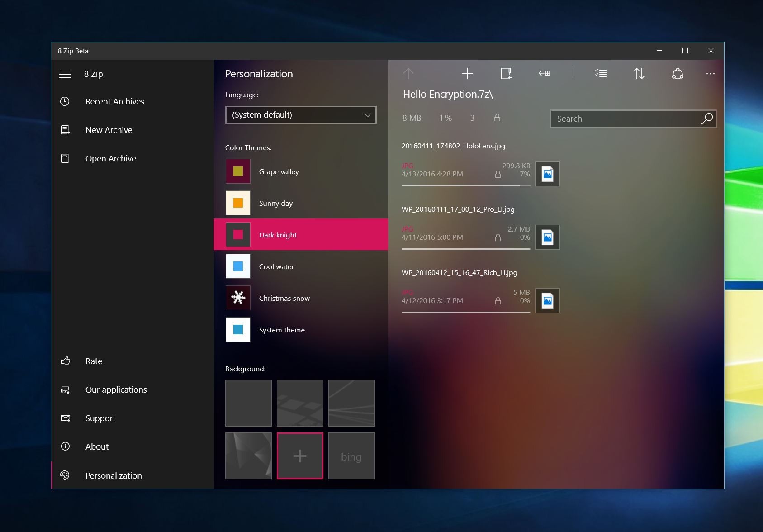Open the hamburger navigation menu
Image resolution: width=763 pixels, height=532 pixels.
[x=65, y=74]
